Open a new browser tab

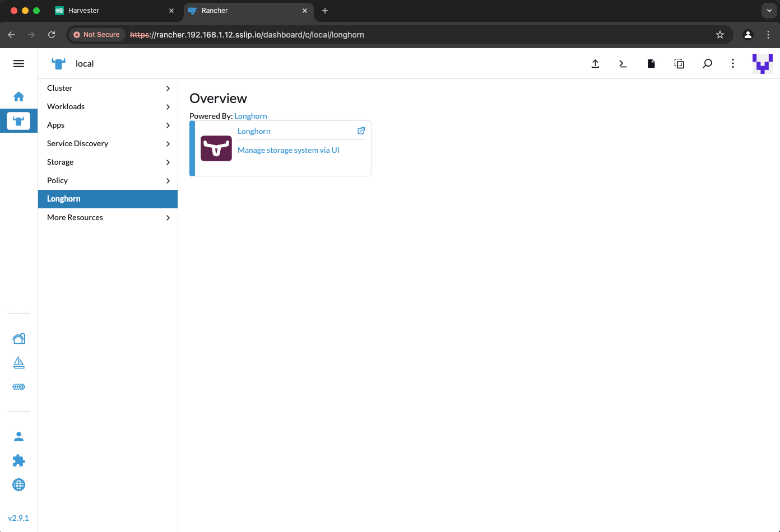(325, 11)
